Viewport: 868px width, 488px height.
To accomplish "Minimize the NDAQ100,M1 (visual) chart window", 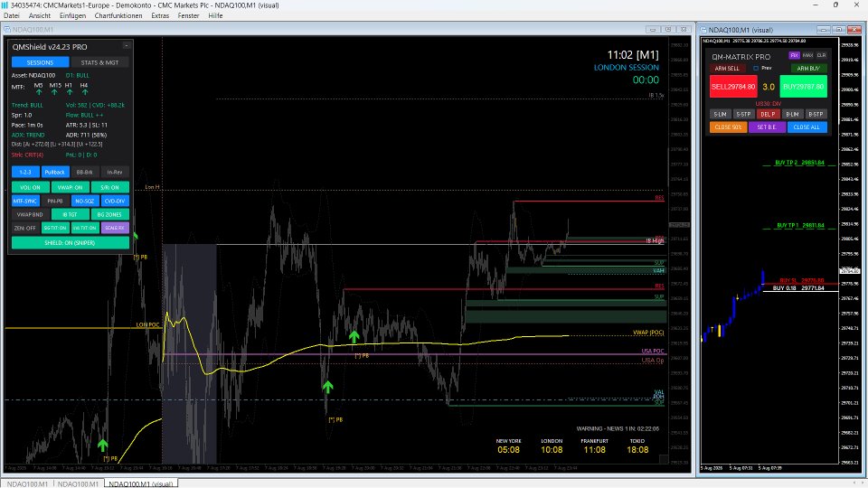I will [823, 30].
